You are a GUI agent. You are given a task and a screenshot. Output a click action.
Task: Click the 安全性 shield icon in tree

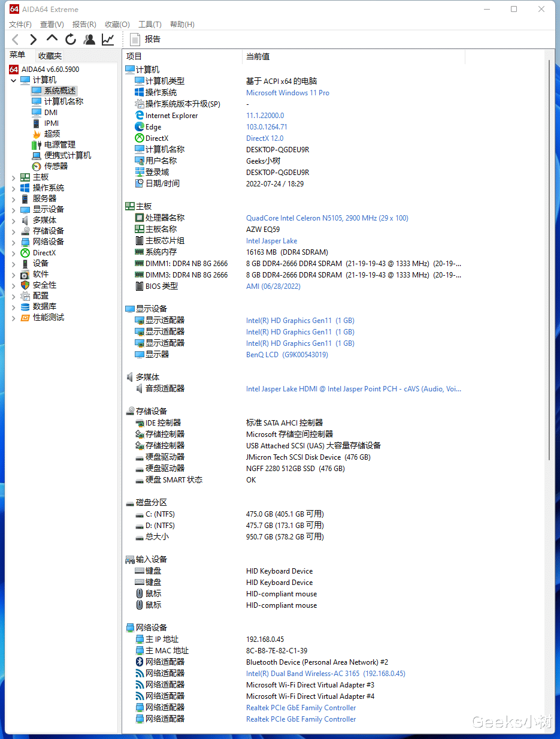click(25, 285)
